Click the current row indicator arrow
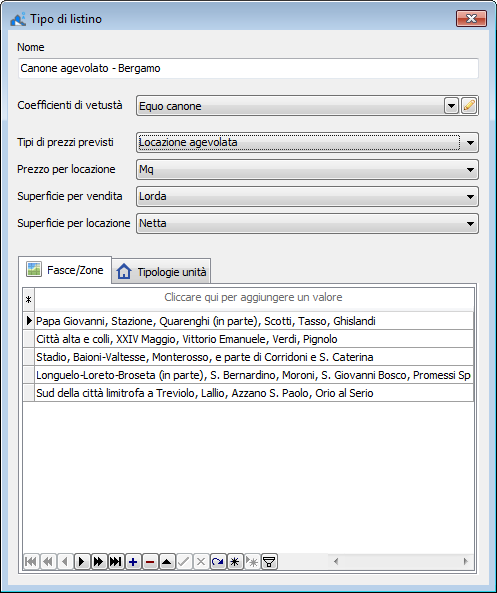Image resolution: width=497 pixels, height=593 pixels. pyautogui.click(x=29, y=321)
